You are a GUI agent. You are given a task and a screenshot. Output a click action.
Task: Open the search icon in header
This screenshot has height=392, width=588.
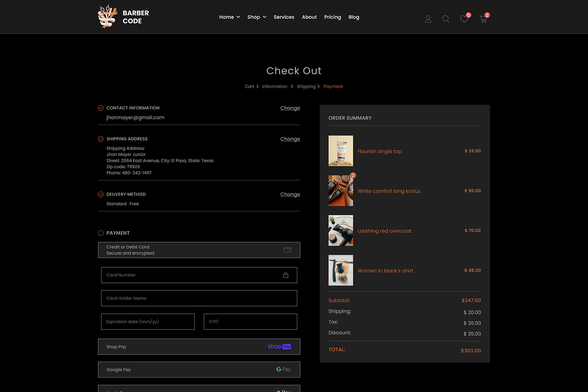[446, 19]
